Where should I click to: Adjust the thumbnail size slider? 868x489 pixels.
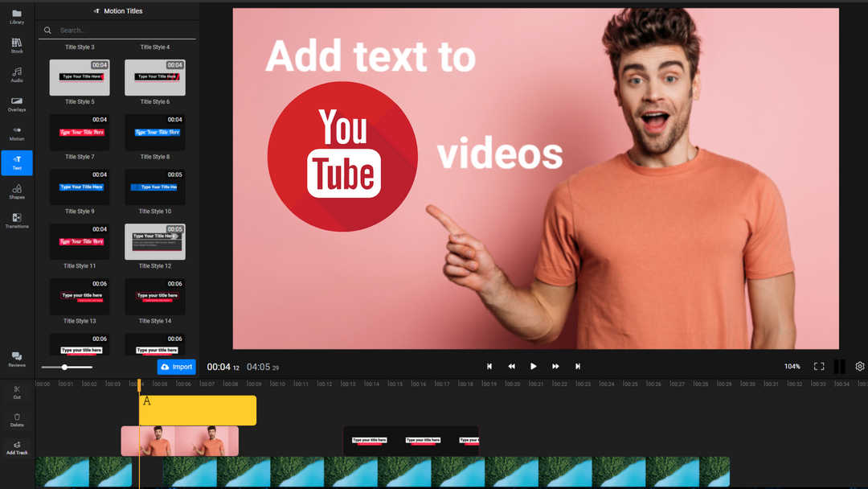click(64, 368)
